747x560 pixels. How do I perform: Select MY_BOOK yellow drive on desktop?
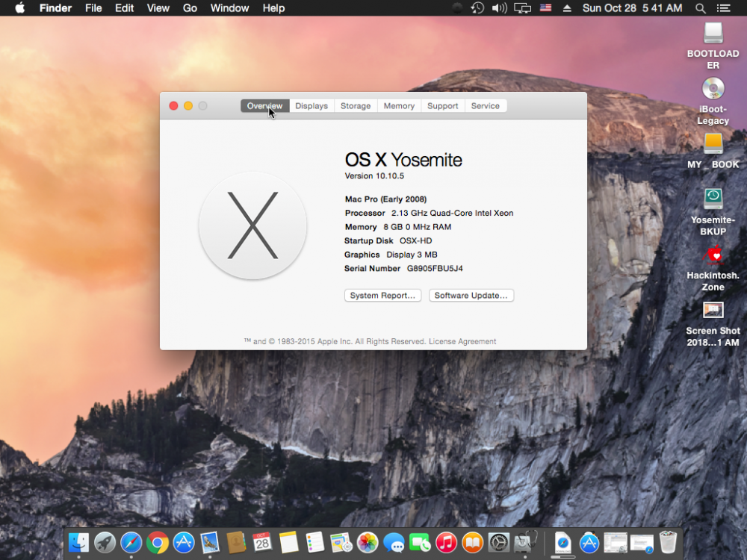[713, 151]
